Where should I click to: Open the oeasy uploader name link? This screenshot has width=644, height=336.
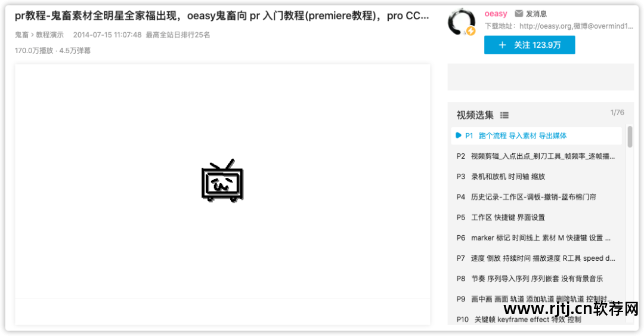coord(496,14)
